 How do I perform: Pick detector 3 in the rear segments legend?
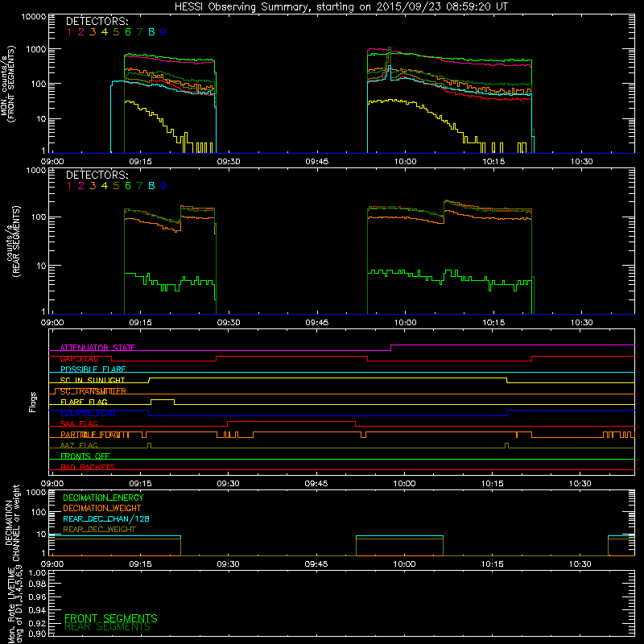(93, 186)
